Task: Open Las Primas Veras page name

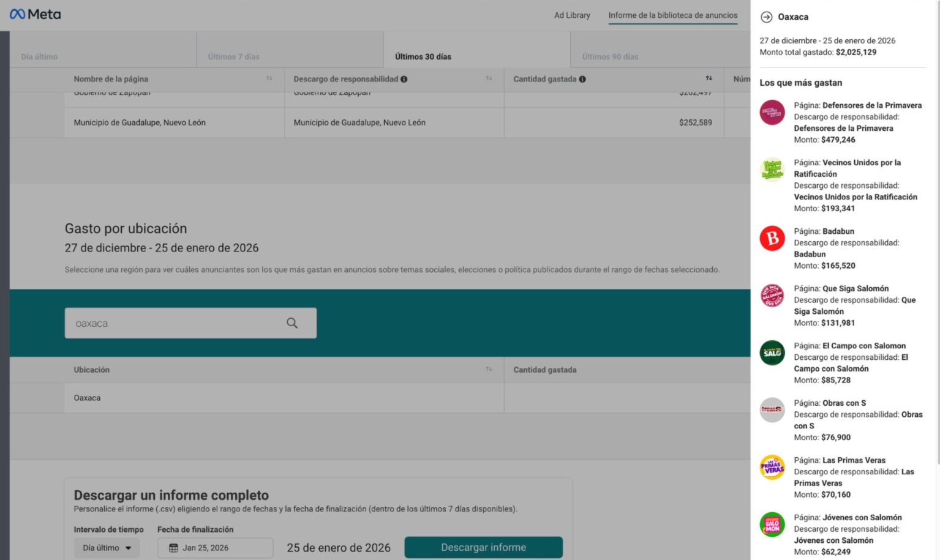Action: (x=854, y=460)
